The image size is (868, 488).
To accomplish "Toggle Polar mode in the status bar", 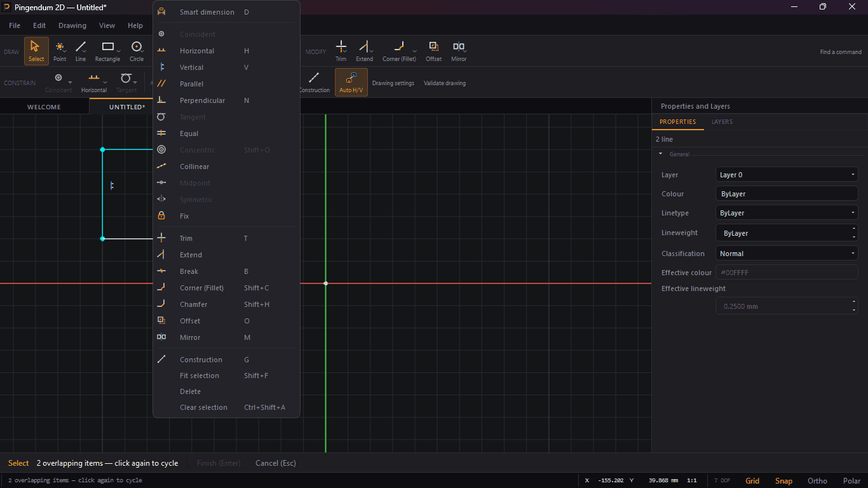I will tap(851, 481).
